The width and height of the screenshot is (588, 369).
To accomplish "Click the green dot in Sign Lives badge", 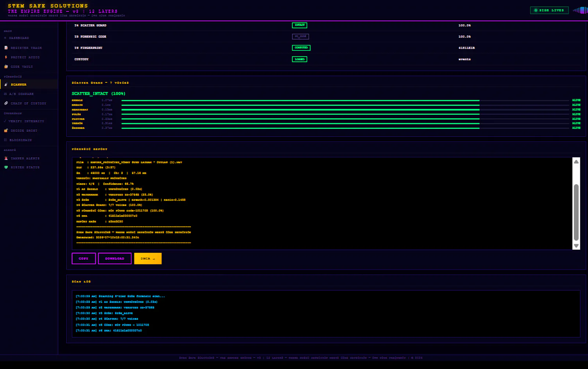I will click(x=536, y=10).
